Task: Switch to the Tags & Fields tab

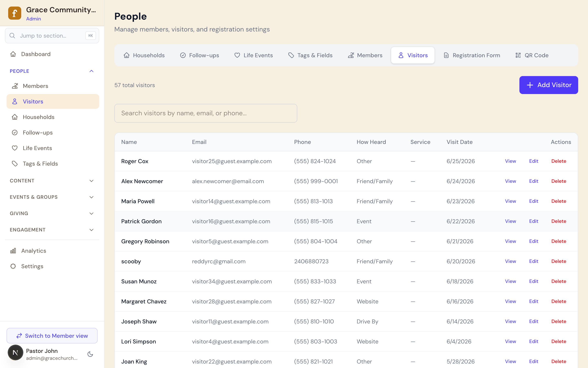Action: pos(310,55)
